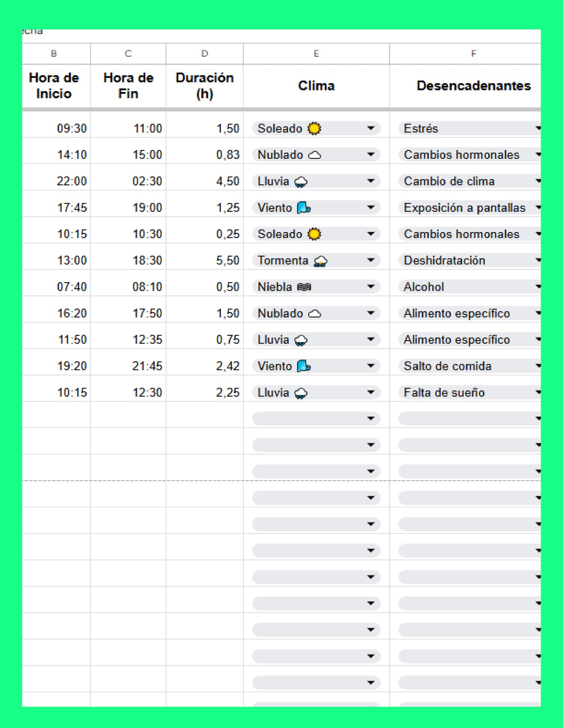Click the rain icon on the last Lluvia row
Image resolution: width=563 pixels, height=728 pixels.
pos(300,392)
